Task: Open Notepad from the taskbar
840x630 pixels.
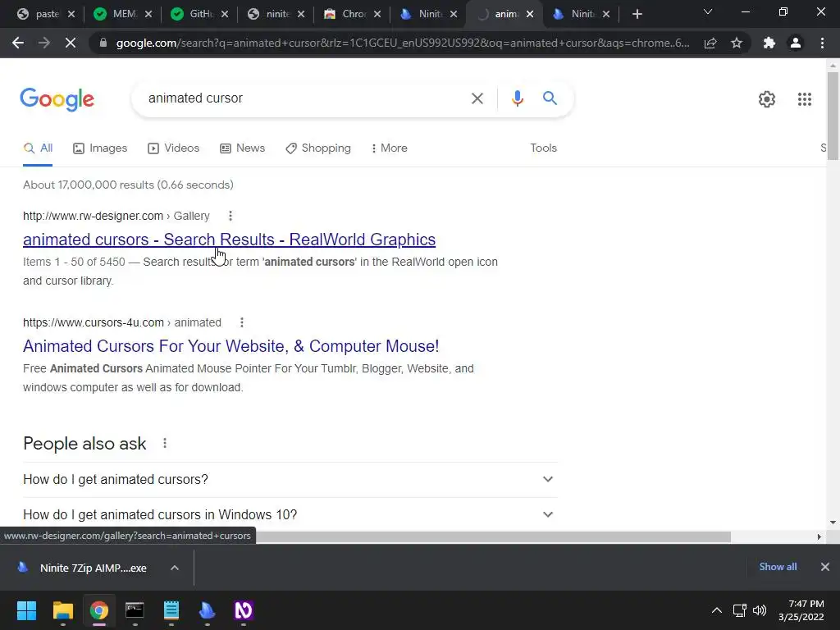Action: 171,610
